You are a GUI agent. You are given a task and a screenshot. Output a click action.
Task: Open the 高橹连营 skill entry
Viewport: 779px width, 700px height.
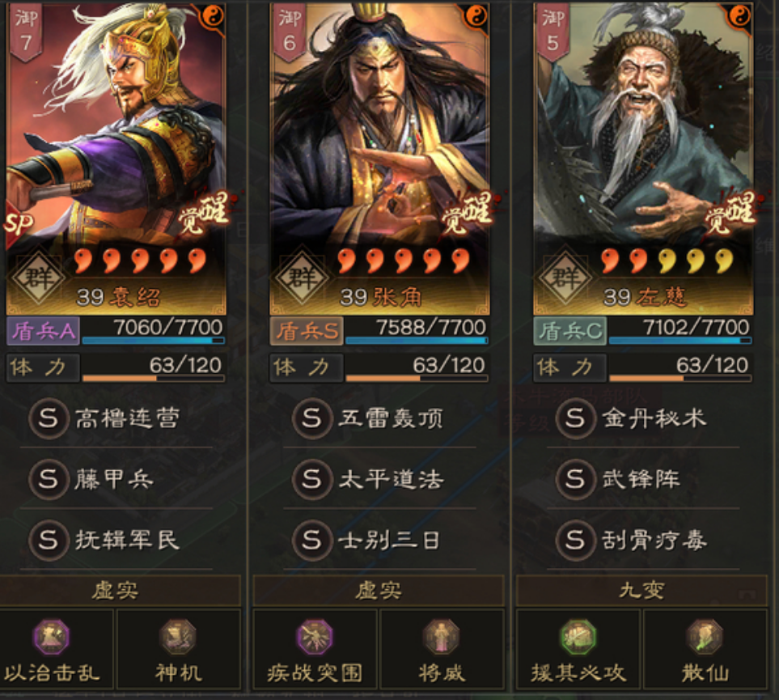(x=116, y=418)
